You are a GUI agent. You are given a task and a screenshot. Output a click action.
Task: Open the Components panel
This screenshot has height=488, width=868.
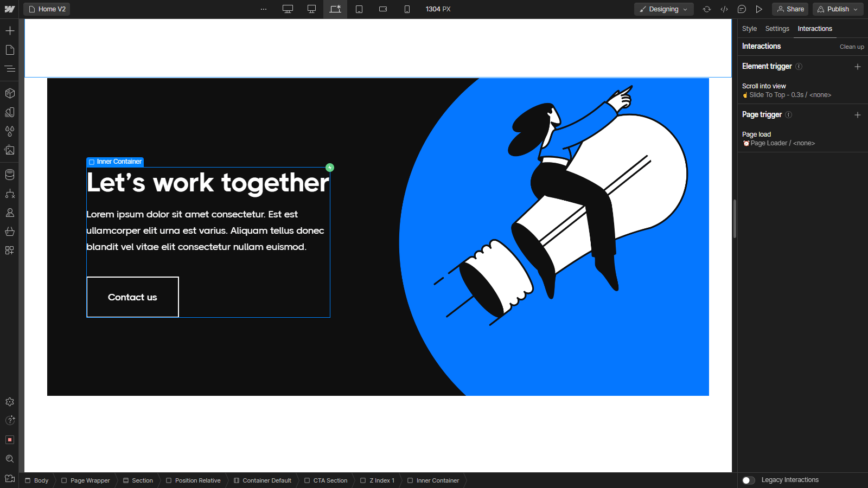[10, 93]
